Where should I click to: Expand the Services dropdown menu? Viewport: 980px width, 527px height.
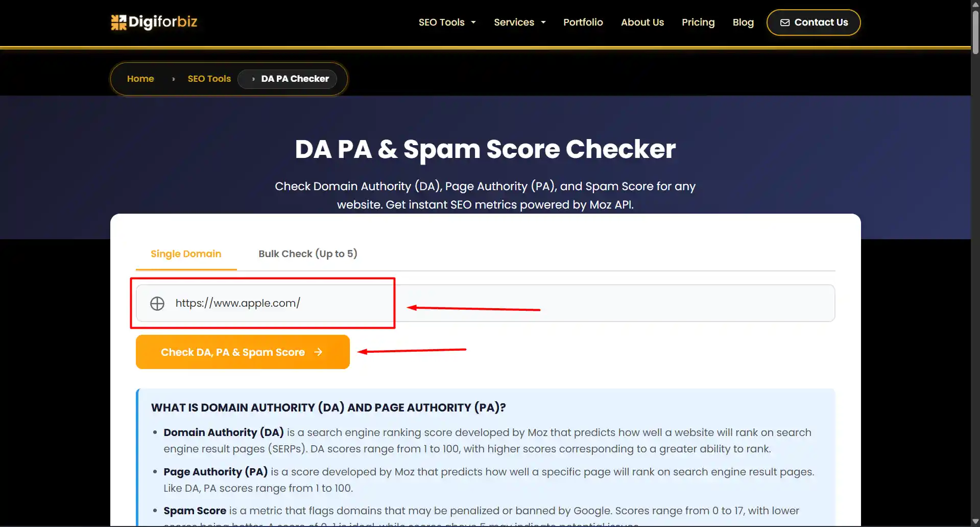point(519,22)
